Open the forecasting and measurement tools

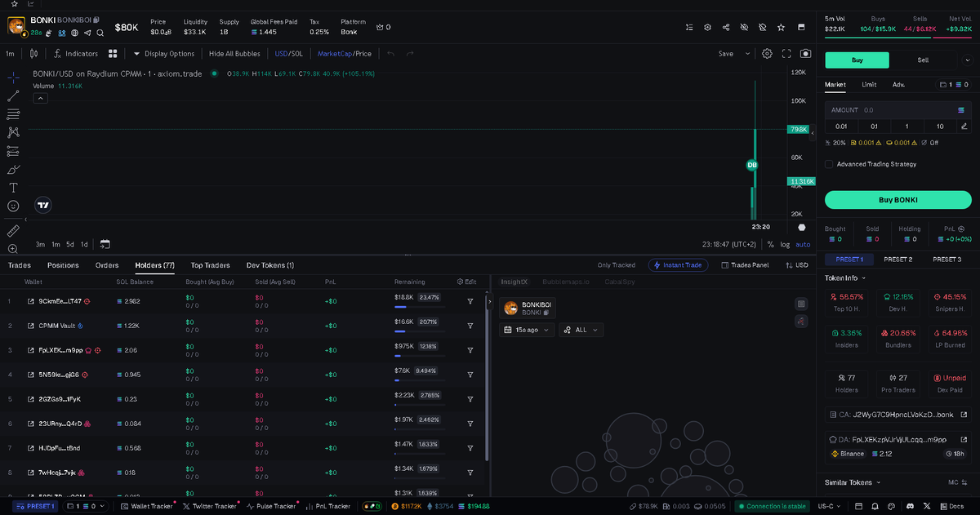13,151
